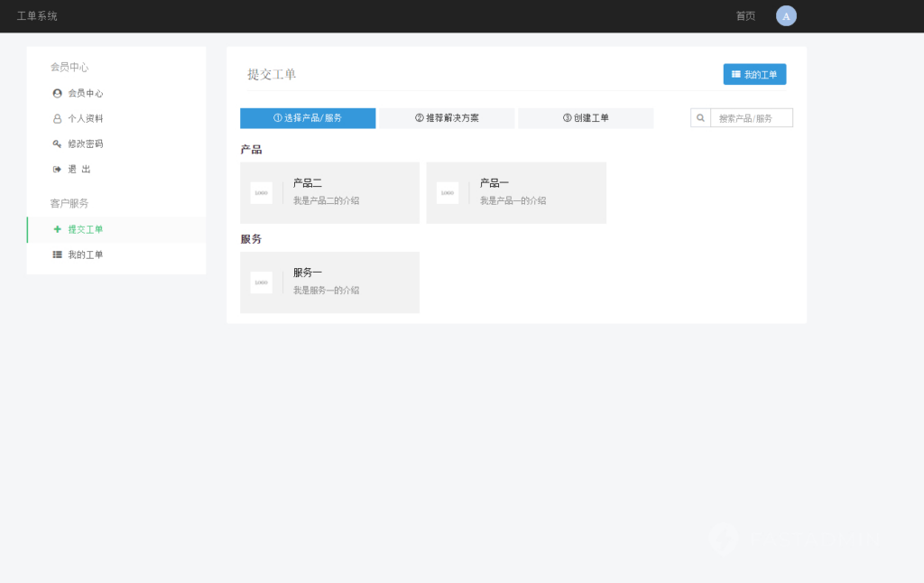Select the 产品二 product card

point(329,192)
